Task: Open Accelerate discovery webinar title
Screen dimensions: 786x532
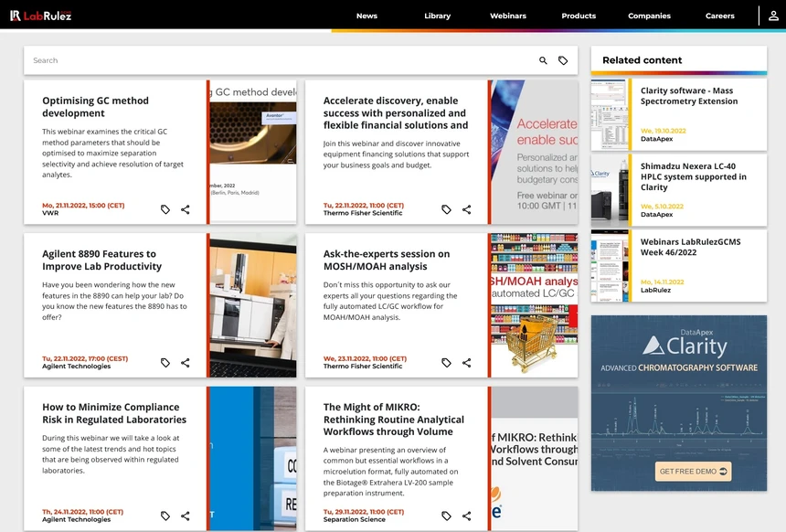Action: [396, 112]
